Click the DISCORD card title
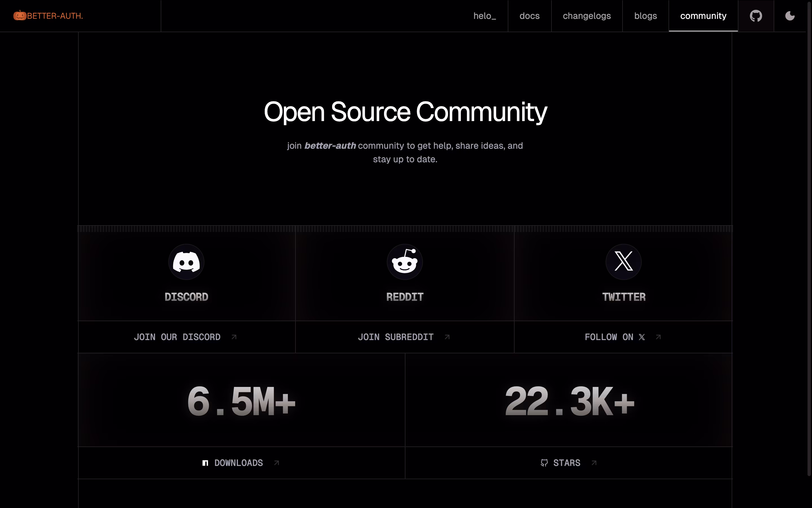The image size is (812, 508). coord(186,297)
